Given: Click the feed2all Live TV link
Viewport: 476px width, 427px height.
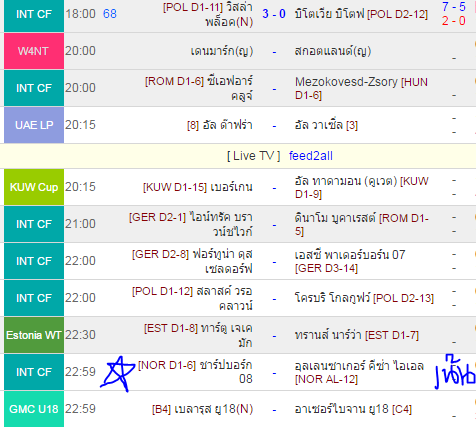Looking at the screenshot, I should tap(310, 156).
